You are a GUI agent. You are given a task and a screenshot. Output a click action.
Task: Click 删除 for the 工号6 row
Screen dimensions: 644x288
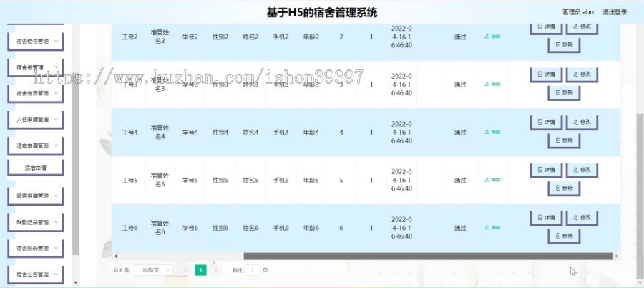[x=564, y=236]
